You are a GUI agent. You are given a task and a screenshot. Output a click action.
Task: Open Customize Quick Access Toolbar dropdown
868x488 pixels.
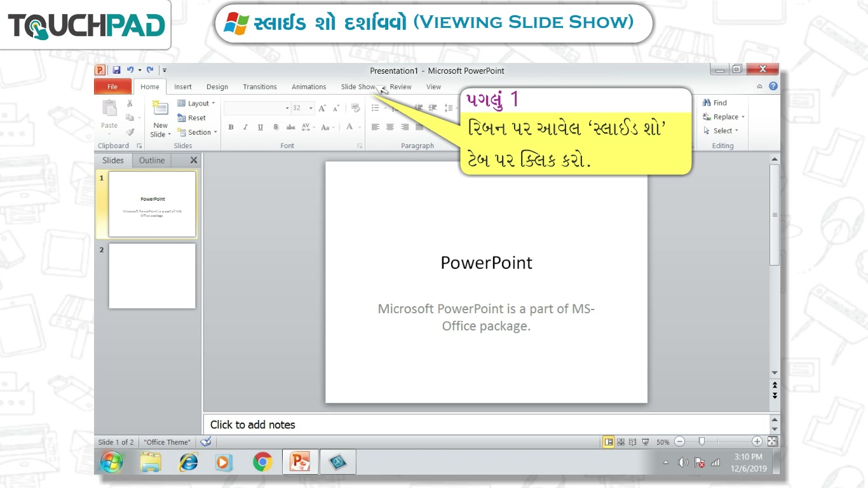click(165, 71)
